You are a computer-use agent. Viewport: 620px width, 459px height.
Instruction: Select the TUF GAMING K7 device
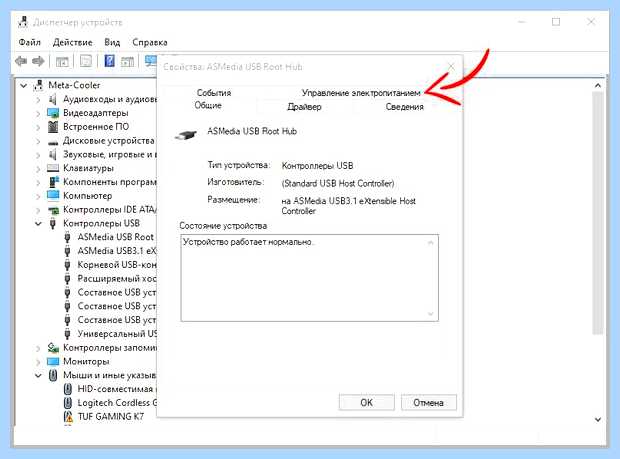tap(111, 417)
